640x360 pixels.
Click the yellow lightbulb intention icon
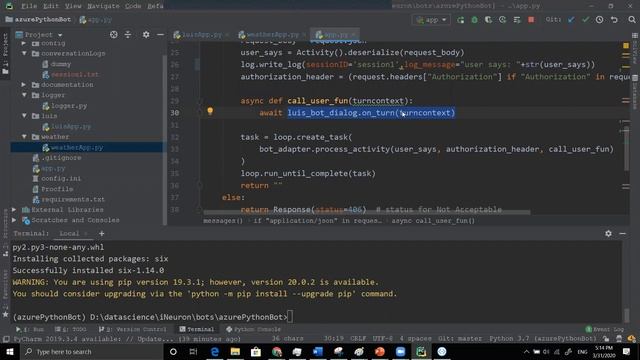click(x=210, y=111)
